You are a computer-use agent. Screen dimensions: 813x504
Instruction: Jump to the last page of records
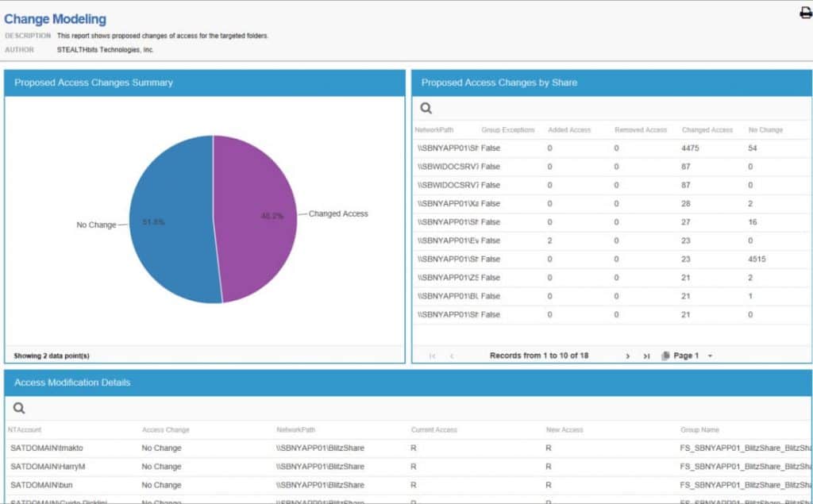tap(646, 356)
